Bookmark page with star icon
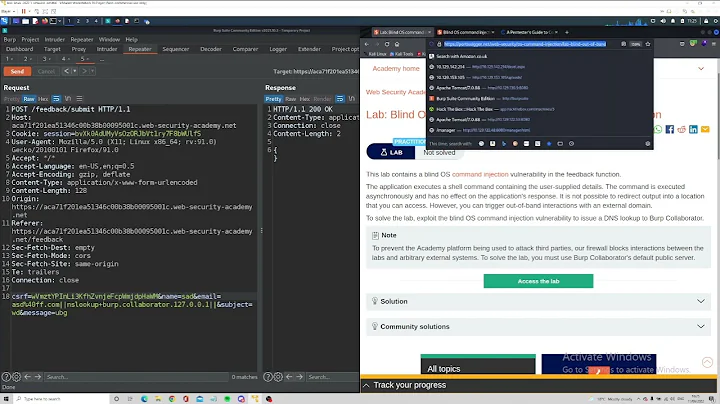The width and height of the screenshot is (720, 404). [x=648, y=44]
